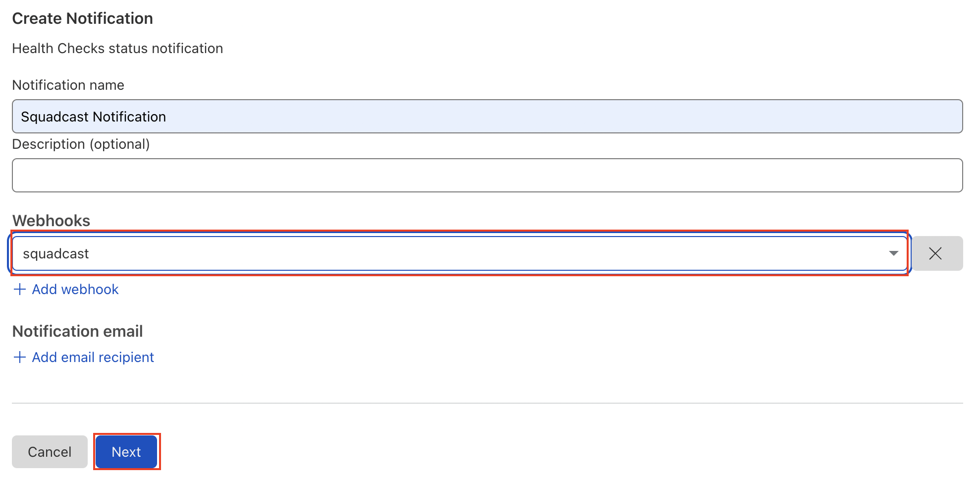
Task: Click the 'Description (optional)' label
Action: click(81, 144)
